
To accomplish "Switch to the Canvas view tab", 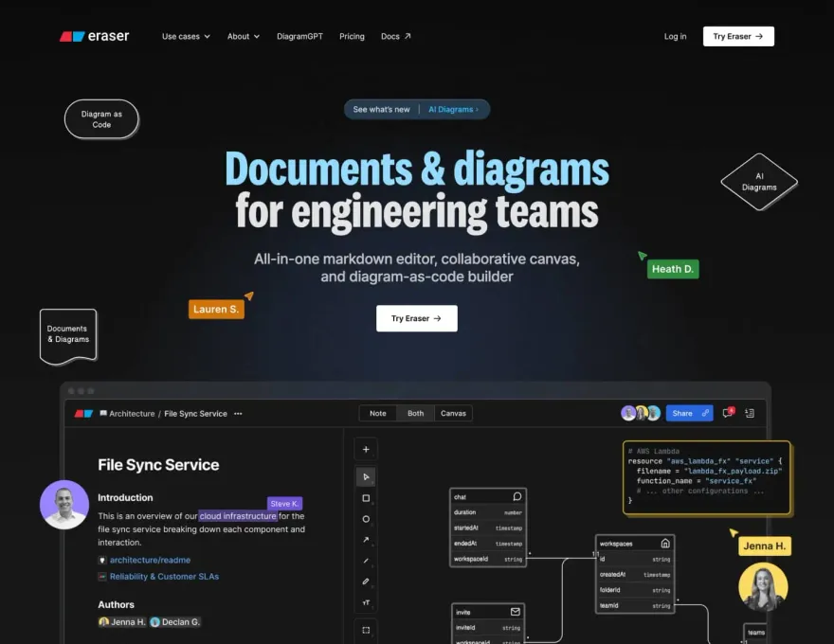I will [453, 413].
